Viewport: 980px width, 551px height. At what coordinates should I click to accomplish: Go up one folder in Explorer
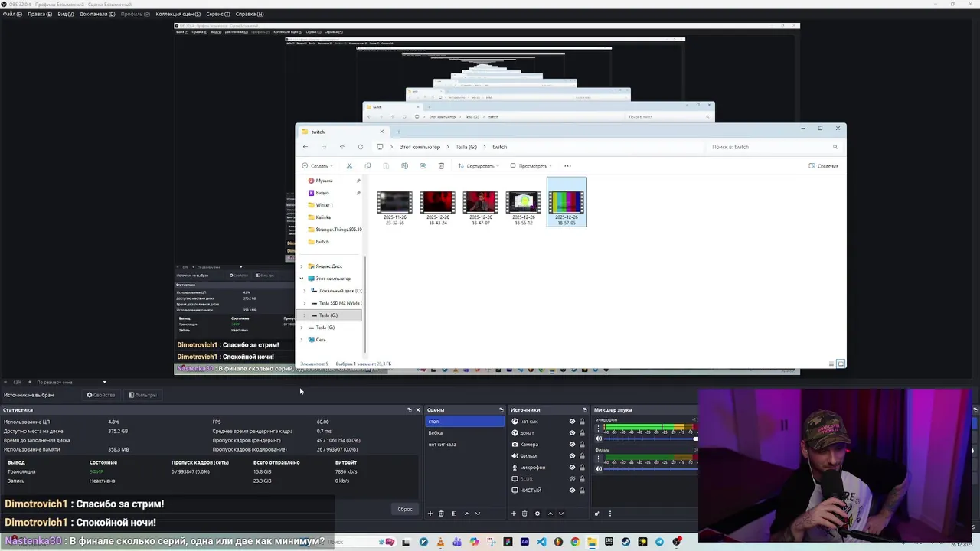342,147
